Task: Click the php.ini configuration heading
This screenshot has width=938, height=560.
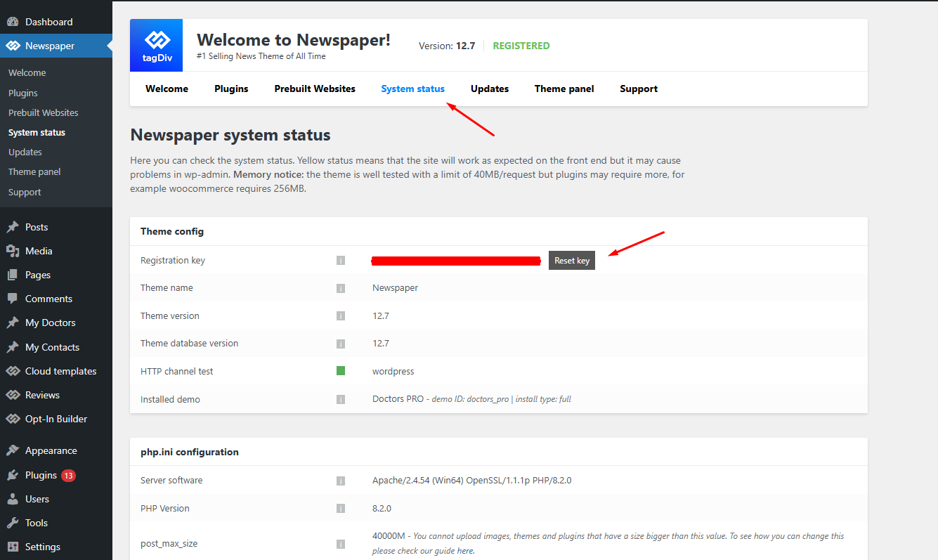Action: (190, 452)
